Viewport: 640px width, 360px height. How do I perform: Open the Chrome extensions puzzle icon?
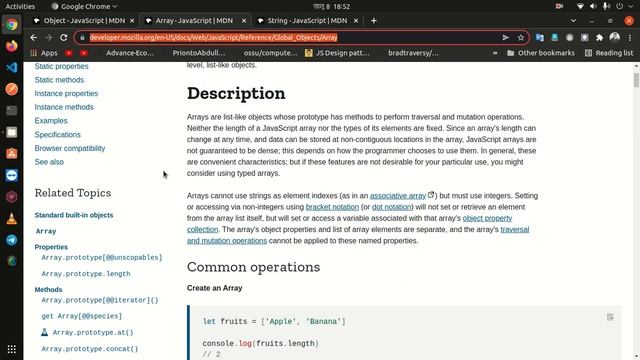pos(599,38)
